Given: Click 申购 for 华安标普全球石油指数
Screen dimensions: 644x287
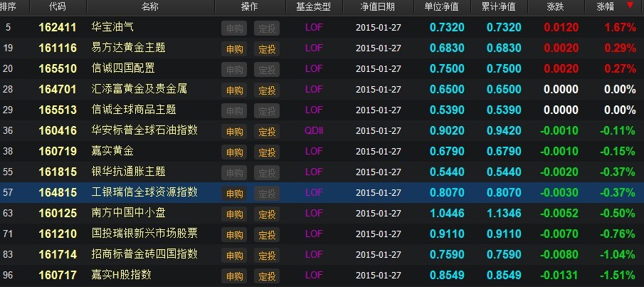Looking at the screenshot, I should [235, 132].
